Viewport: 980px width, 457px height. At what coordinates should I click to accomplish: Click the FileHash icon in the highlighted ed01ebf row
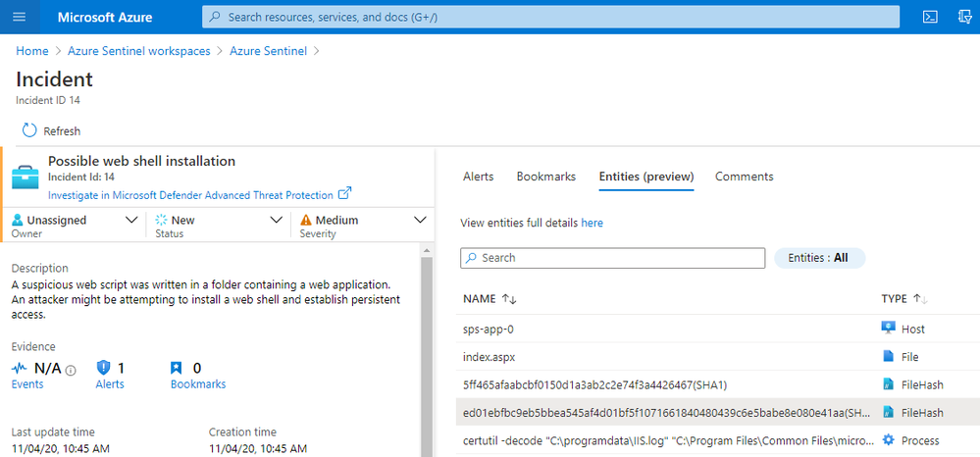point(888,412)
